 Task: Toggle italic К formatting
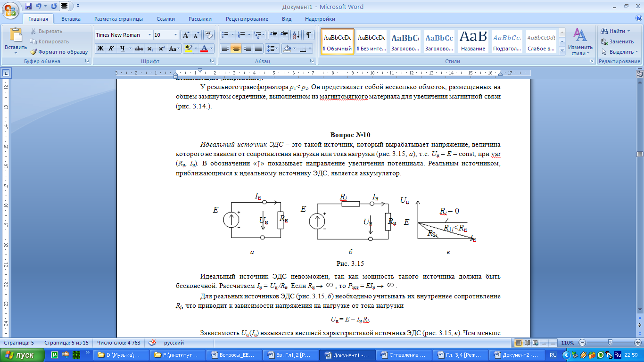(x=111, y=49)
